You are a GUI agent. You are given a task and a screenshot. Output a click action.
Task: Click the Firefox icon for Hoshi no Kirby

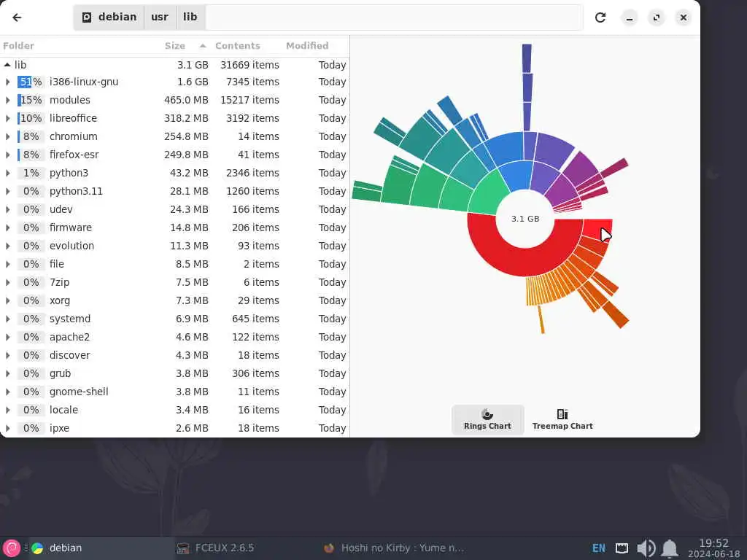pyautogui.click(x=329, y=548)
